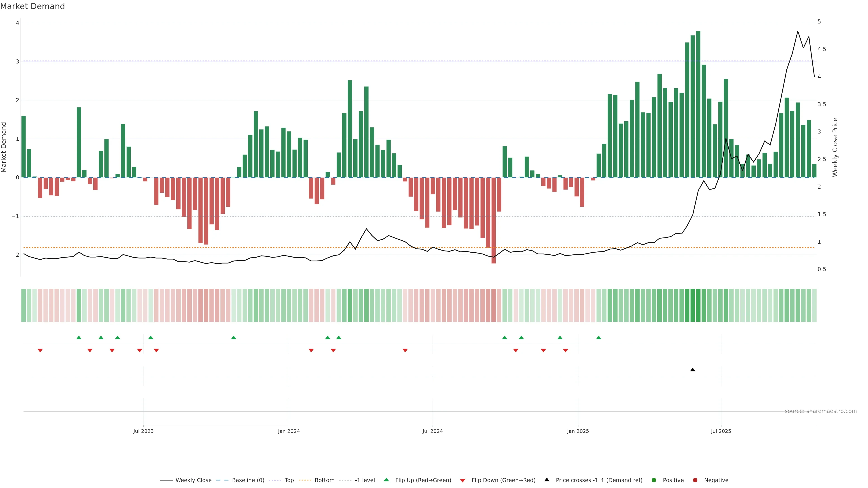
Task: Click the last green flip-up marker after Jan 2025
Action: 598,338
